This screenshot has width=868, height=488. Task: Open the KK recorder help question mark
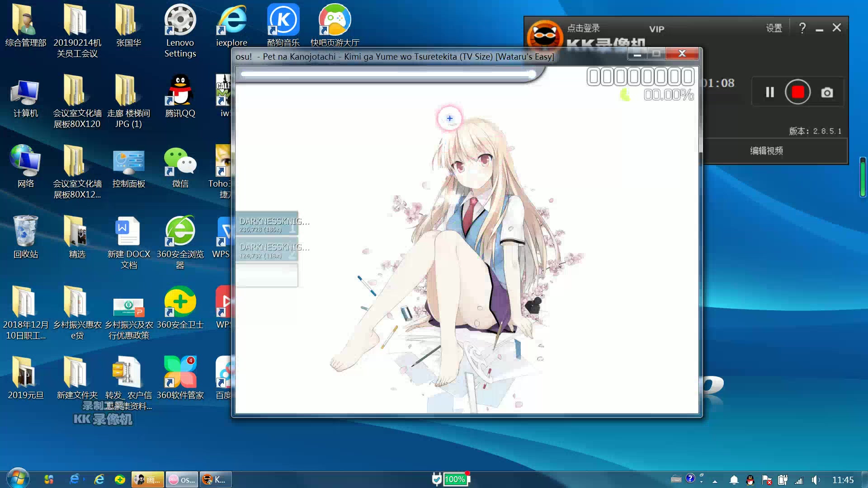pyautogui.click(x=802, y=28)
